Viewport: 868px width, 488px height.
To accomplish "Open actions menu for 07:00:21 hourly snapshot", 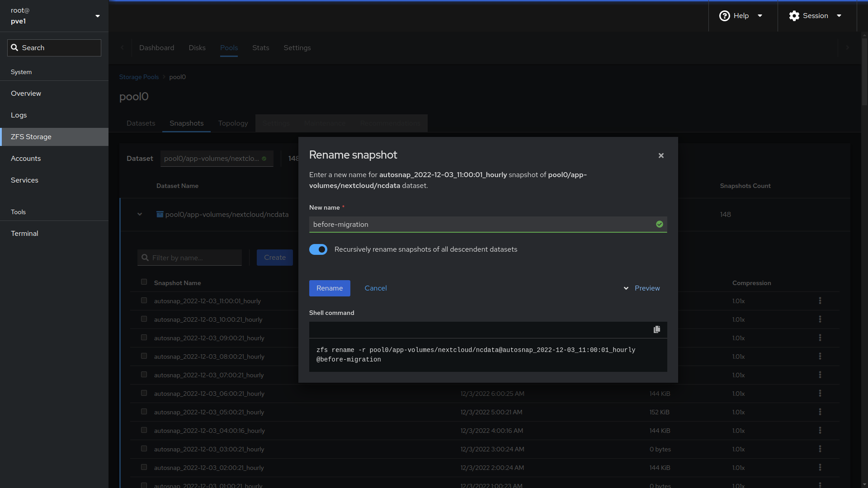I will coord(820,375).
